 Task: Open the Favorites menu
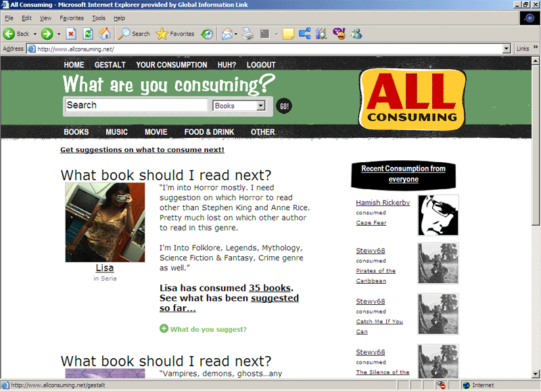tap(72, 18)
